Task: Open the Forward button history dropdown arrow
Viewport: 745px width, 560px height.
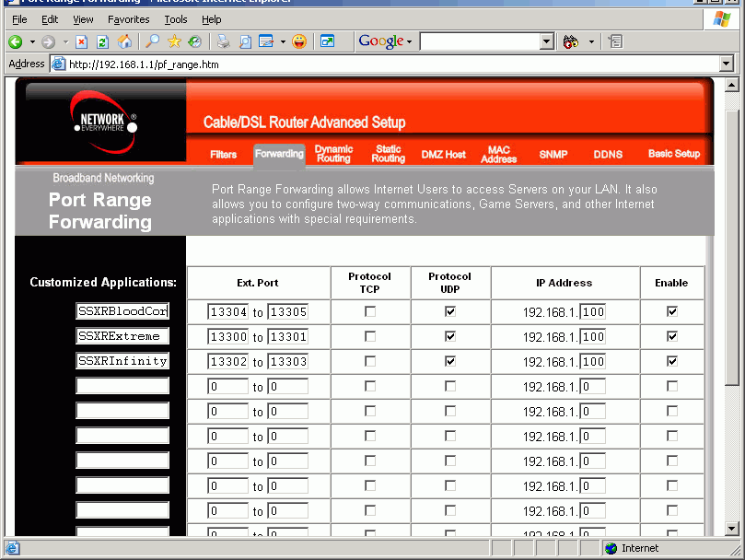Action: click(x=65, y=41)
